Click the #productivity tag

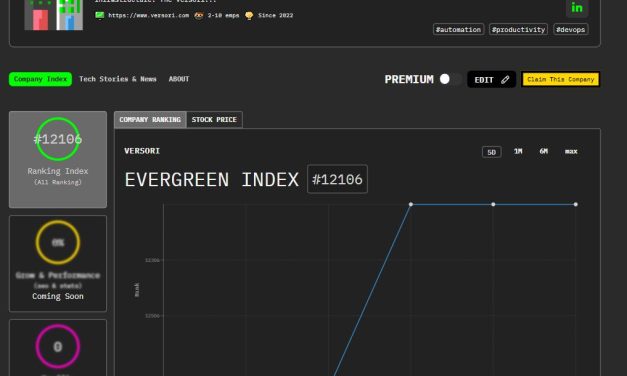click(x=518, y=29)
